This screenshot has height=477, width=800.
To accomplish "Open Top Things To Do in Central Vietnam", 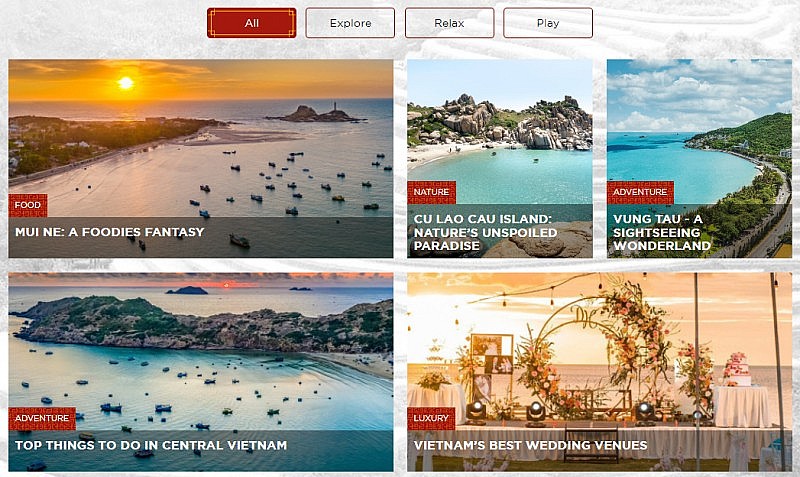I will pyautogui.click(x=151, y=445).
